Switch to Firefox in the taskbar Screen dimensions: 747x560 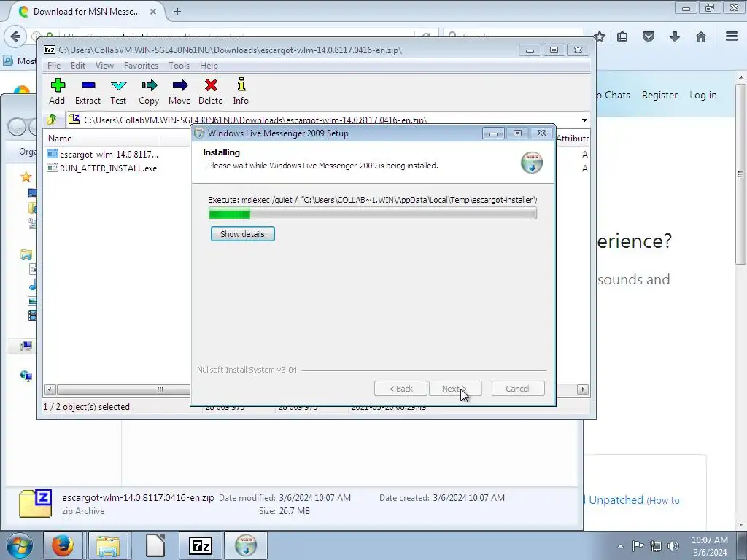coord(63,545)
